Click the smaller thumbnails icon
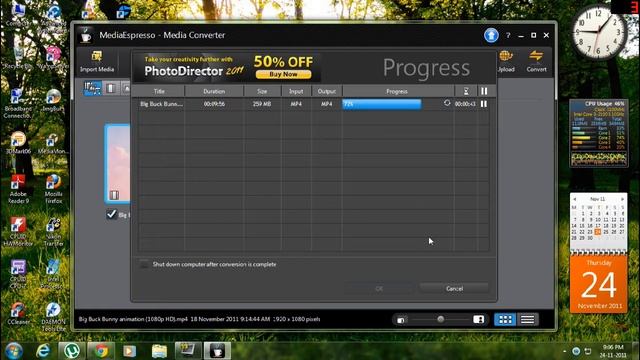This screenshot has height=360, width=640. pos(401,320)
